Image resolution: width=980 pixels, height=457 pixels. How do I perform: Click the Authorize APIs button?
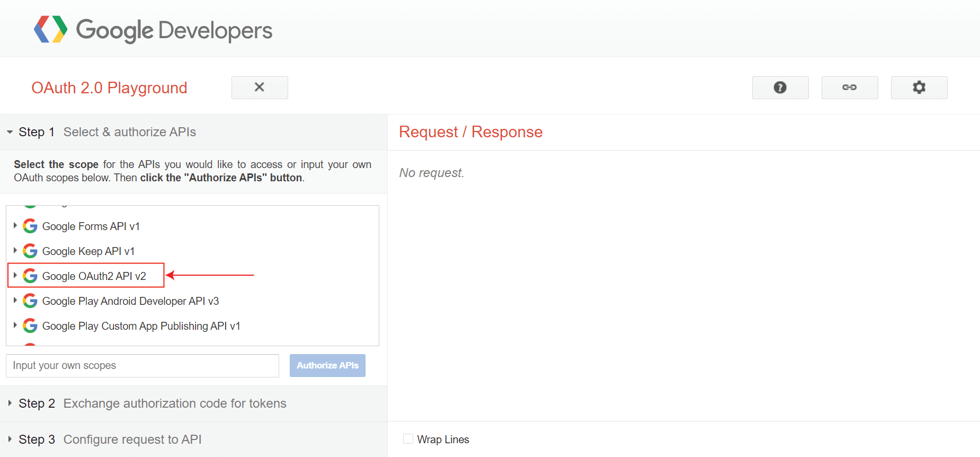pyautogui.click(x=327, y=365)
